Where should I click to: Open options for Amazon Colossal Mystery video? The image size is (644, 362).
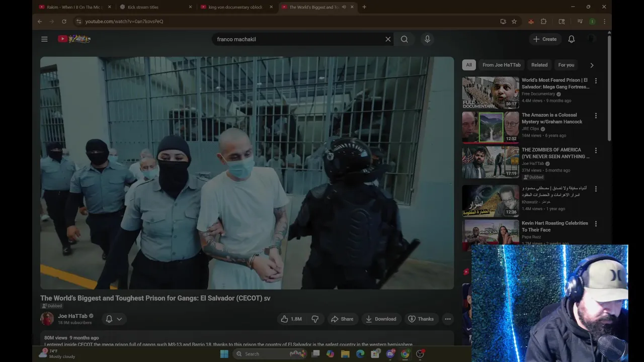coord(596,116)
